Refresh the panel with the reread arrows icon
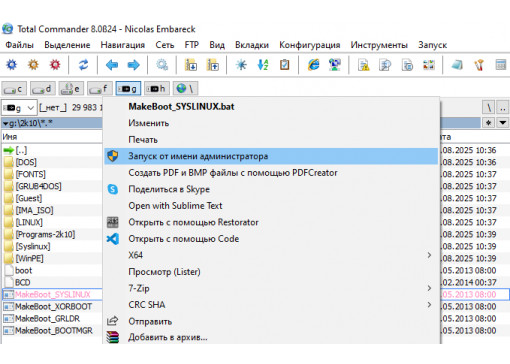510x364 pixels. tap(83, 65)
